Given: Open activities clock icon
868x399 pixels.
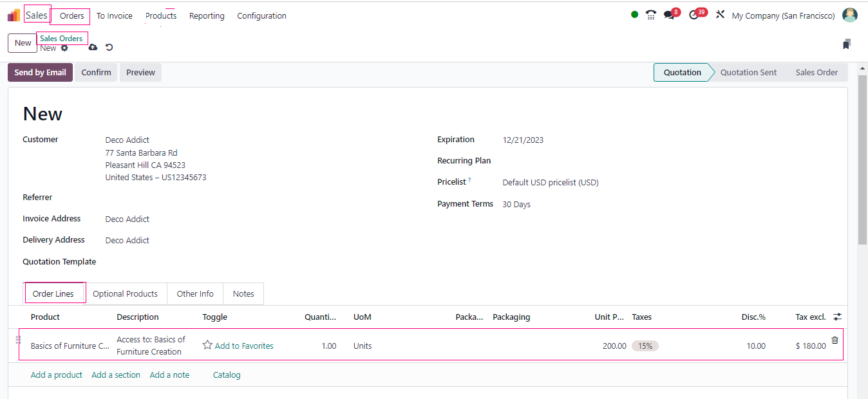Looking at the screenshot, I should pos(693,15).
